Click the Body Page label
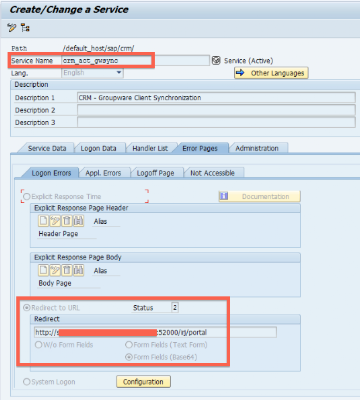The height and width of the screenshot is (400, 360). click(55, 283)
